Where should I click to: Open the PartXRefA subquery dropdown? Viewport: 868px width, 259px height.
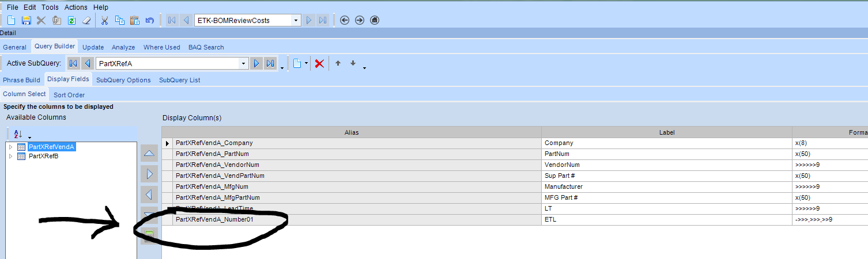pos(244,63)
